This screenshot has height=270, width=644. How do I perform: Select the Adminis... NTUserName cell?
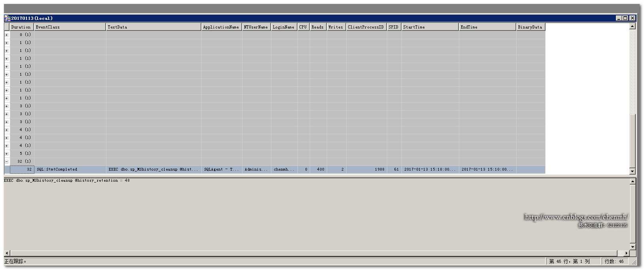[x=256, y=169]
